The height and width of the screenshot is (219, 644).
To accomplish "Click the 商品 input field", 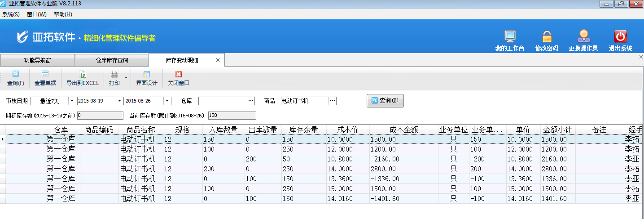I will pyautogui.click(x=304, y=101).
